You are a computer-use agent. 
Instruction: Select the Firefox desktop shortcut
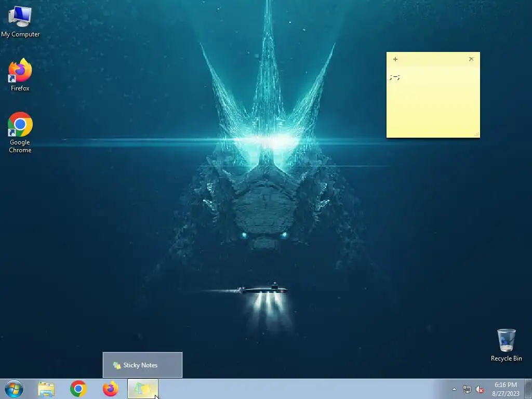pos(20,75)
